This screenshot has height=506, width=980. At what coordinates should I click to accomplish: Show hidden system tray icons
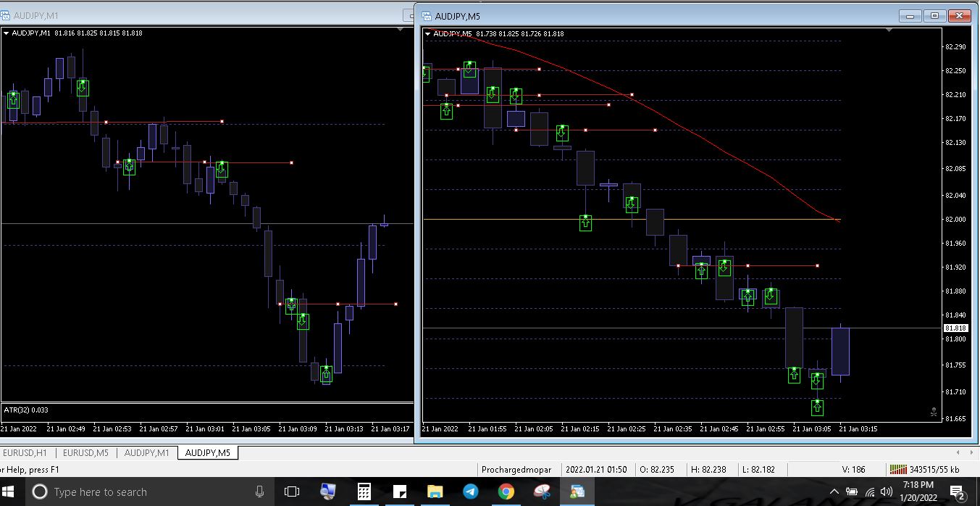pyautogui.click(x=834, y=492)
